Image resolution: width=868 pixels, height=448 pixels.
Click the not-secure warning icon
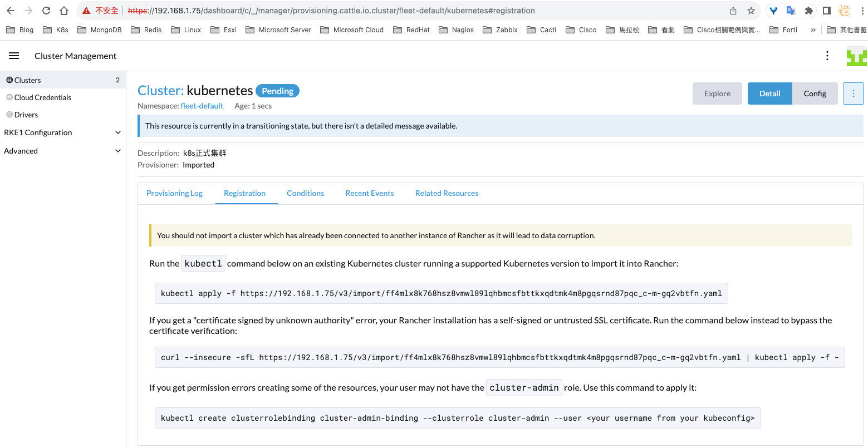pyautogui.click(x=86, y=11)
